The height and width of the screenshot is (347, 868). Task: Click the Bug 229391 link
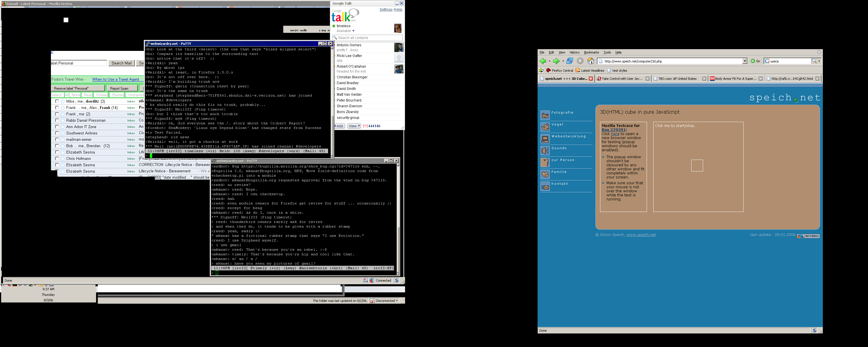click(x=614, y=130)
